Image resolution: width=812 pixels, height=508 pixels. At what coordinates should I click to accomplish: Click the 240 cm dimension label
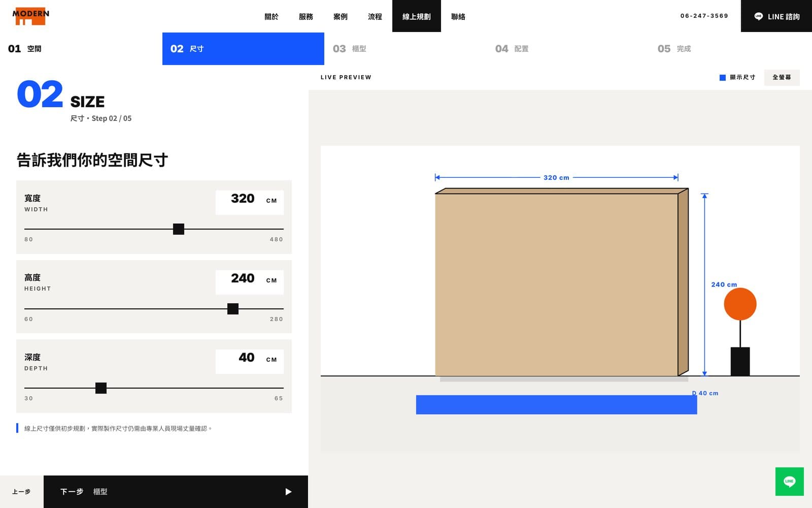click(x=724, y=284)
